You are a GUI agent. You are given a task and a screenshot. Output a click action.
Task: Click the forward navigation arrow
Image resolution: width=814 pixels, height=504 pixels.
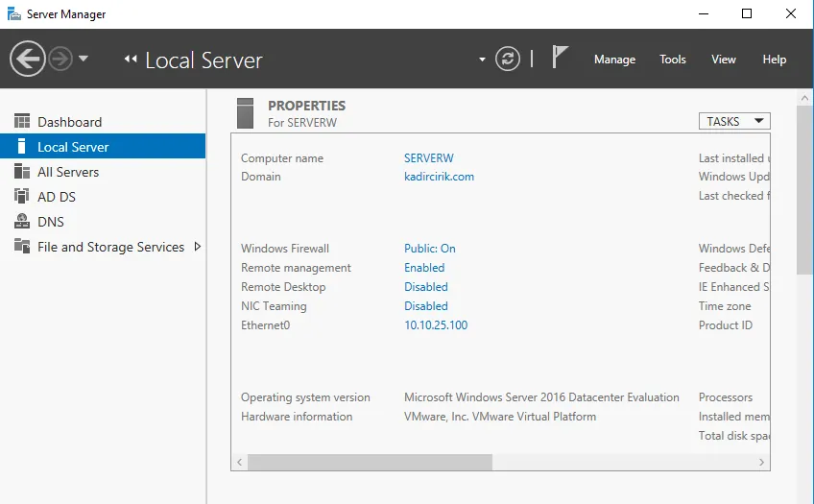click(x=60, y=59)
